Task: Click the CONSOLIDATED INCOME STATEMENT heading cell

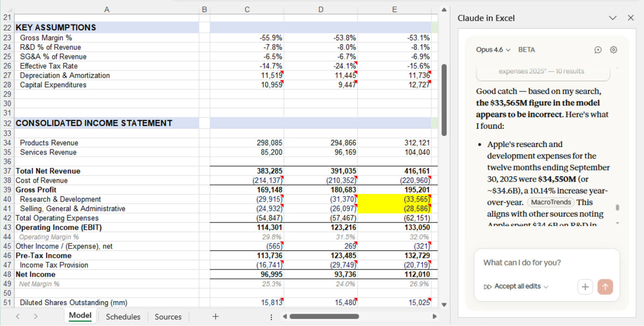Action: [x=106, y=123]
